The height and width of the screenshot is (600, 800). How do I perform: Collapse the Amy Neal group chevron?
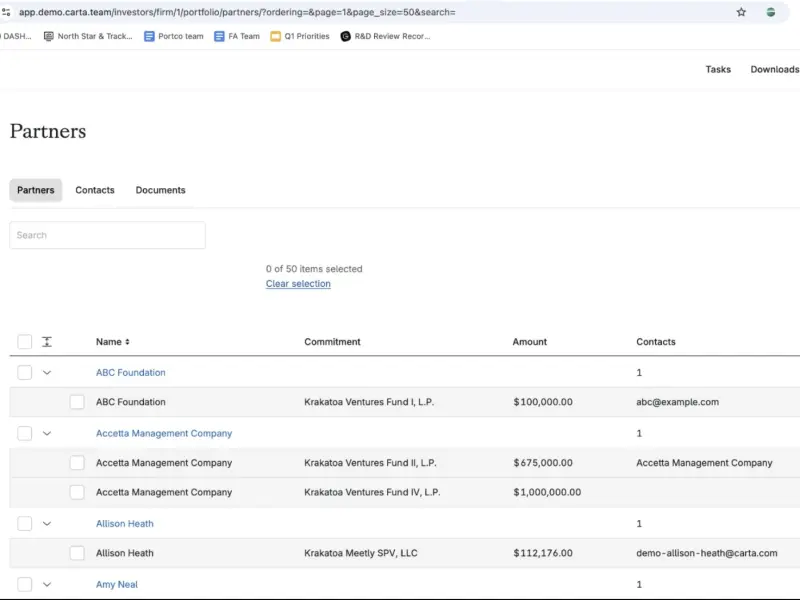(47, 584)
